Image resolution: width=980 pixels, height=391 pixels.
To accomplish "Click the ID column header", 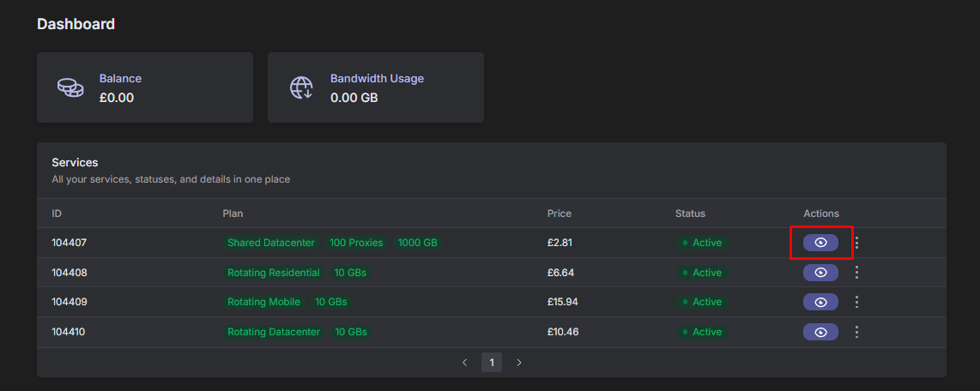I will [x=57, y=214].
